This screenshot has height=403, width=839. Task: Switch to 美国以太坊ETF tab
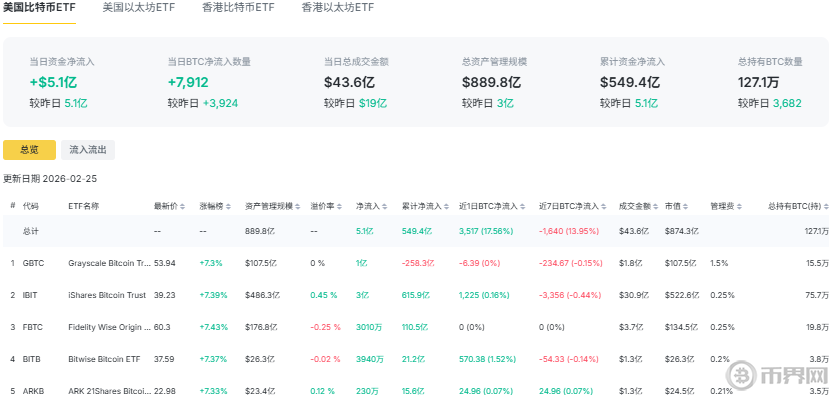click(139, 8)
